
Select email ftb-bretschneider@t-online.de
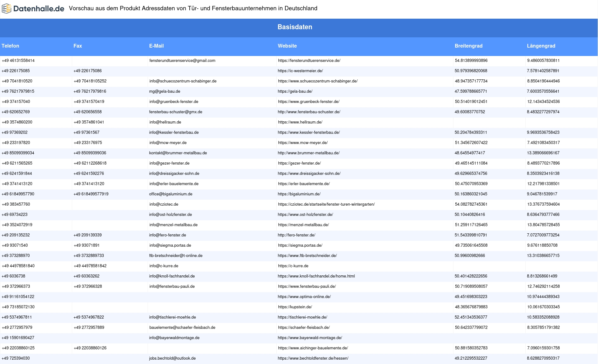[176, 256]
